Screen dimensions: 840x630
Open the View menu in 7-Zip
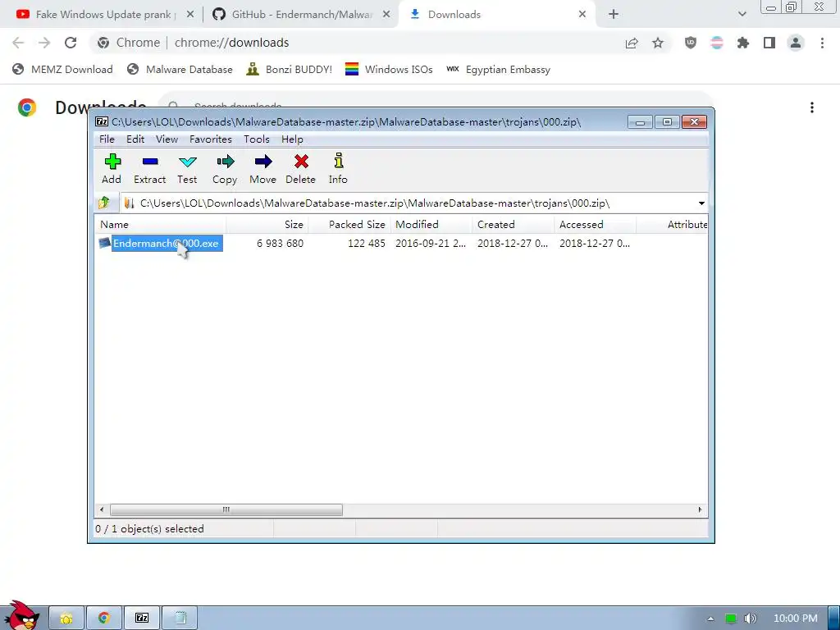[x=167, y=139]
